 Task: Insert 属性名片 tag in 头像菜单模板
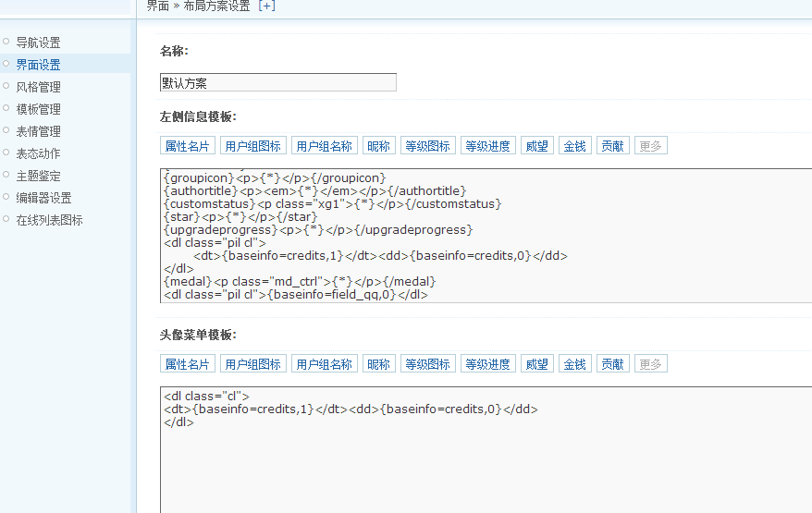pyautogui.click(x=188, y=364)
